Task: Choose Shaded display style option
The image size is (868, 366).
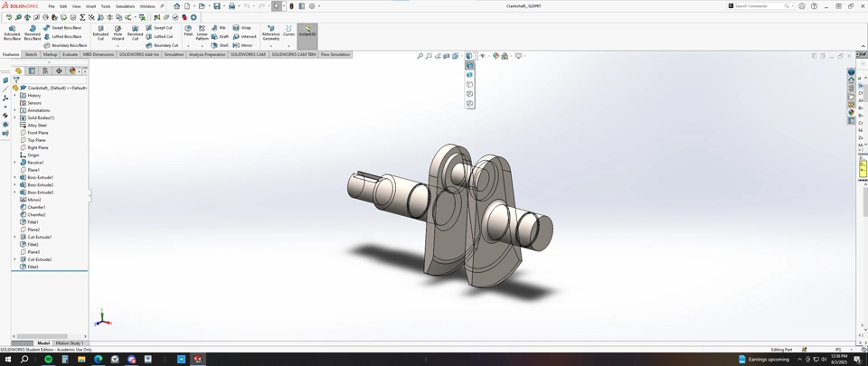Action: tap(469, 75)
